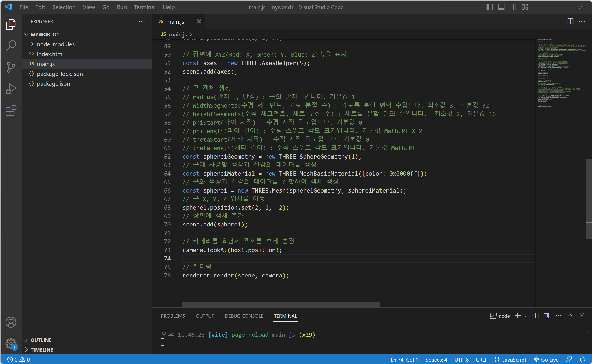
Task: Open the Search view in activity bar
Action: point(11,46)
